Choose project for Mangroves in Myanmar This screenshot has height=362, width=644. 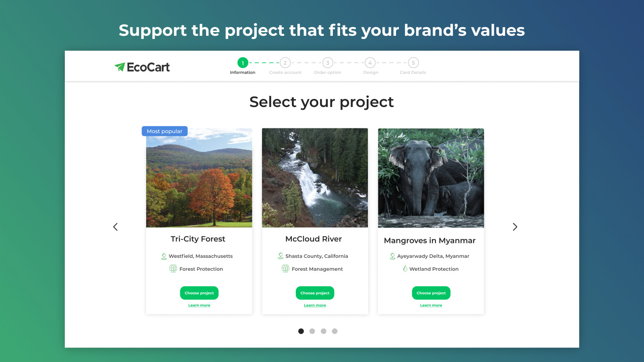tap(431, 293)
